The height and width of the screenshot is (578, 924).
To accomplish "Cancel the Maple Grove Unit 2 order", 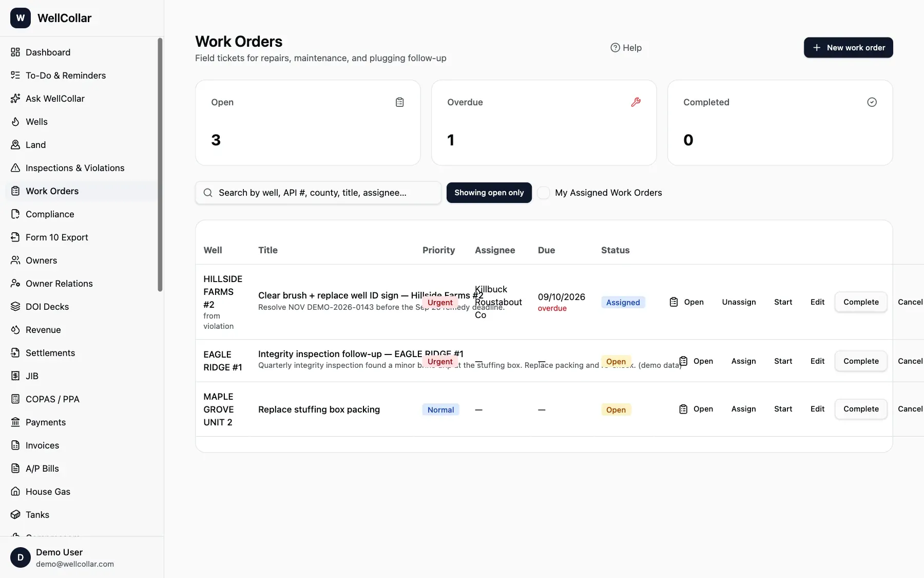I will click(910, 408).
